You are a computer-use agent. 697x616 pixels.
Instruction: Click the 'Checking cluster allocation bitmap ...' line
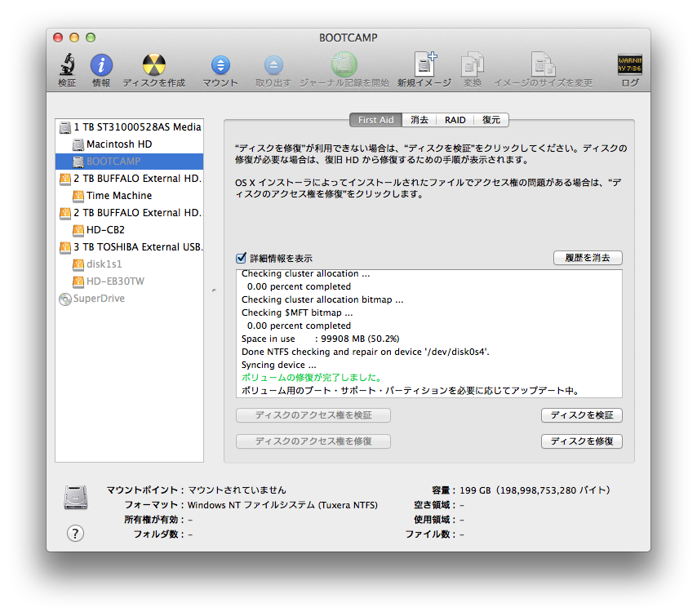click(322, 299)
